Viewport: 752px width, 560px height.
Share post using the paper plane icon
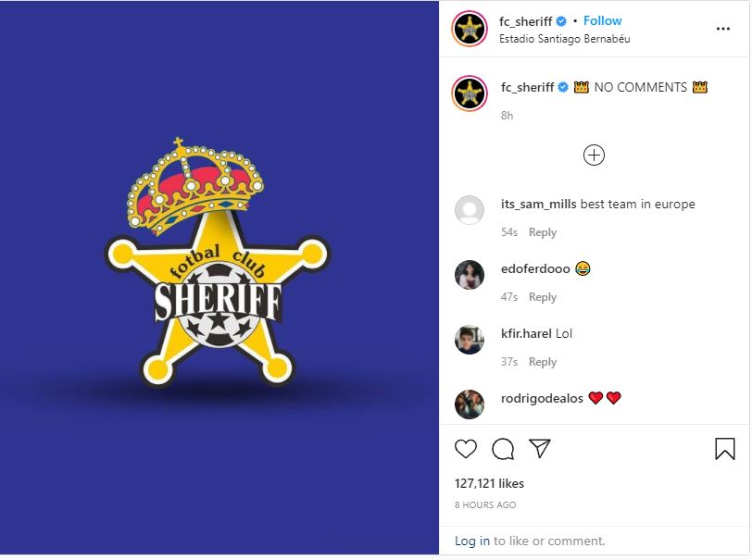coord(540,448)
